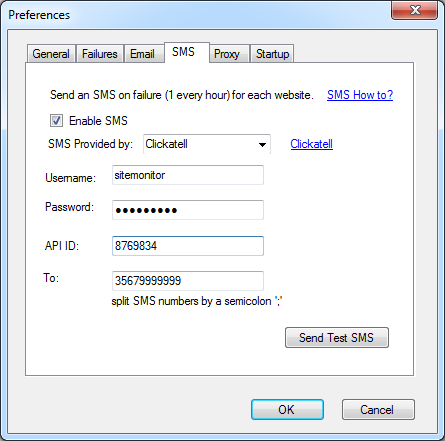Select the API ID text field
The image size is (445, 441).
click(188, 246)
